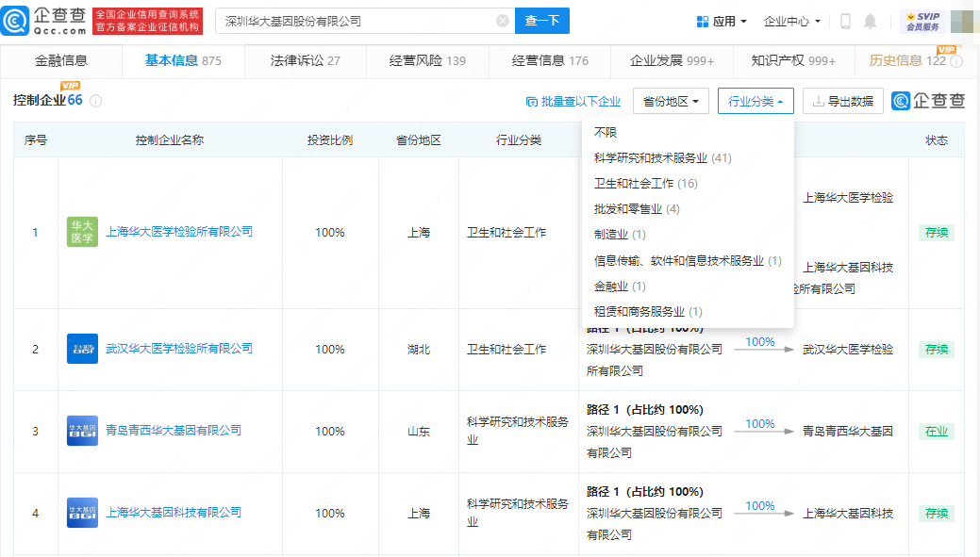Viewport: 980px width, 557px height.
Task: Open the notification bell
Action: pyautogui.click(x=870, y=22)
